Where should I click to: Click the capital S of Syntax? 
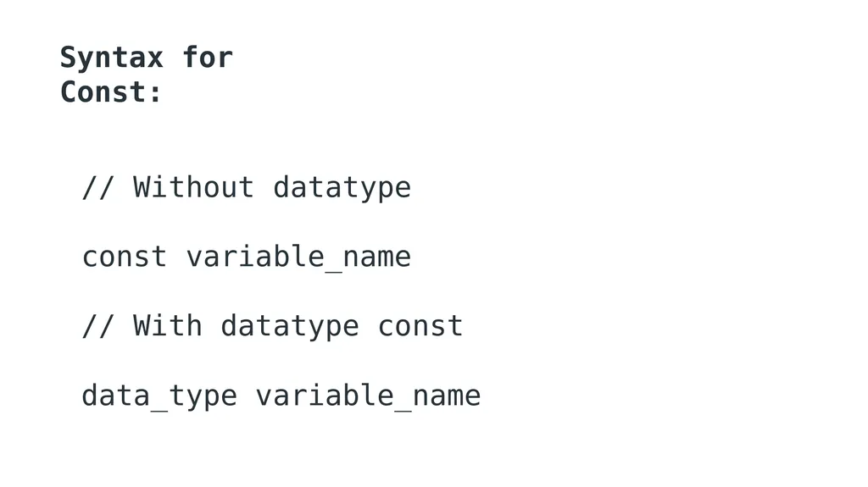coord(68,58)
